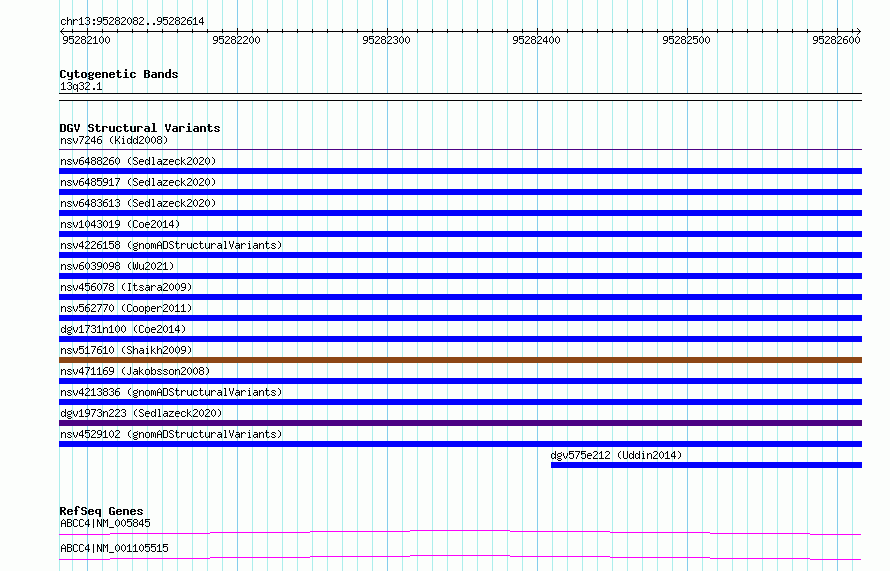Click ruler position label 95282100
The image size is (890, 571).
click(86, 40)
